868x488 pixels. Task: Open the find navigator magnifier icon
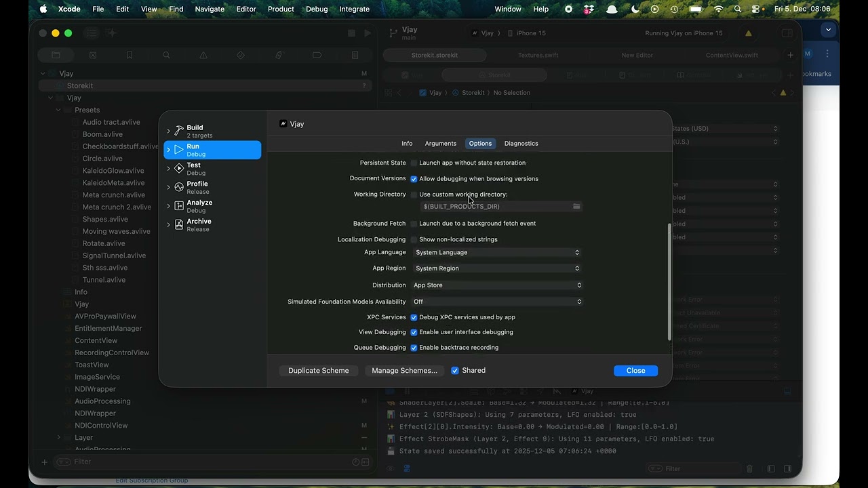(x=166, y=55)
